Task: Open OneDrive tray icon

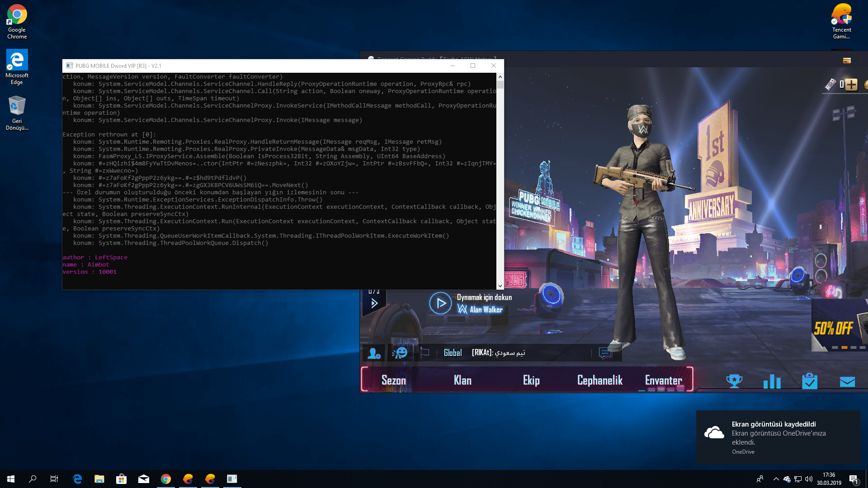Action: pos(787,479)
